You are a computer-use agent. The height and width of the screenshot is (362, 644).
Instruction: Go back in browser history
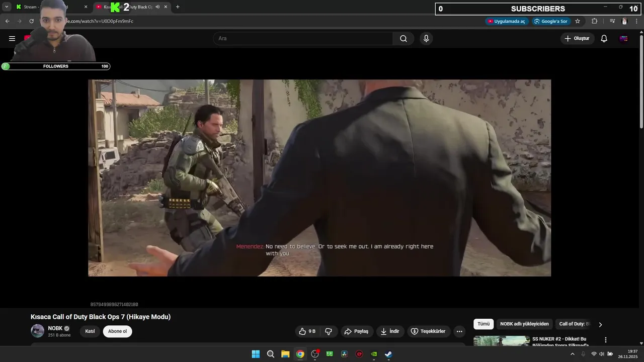(8, 21)
